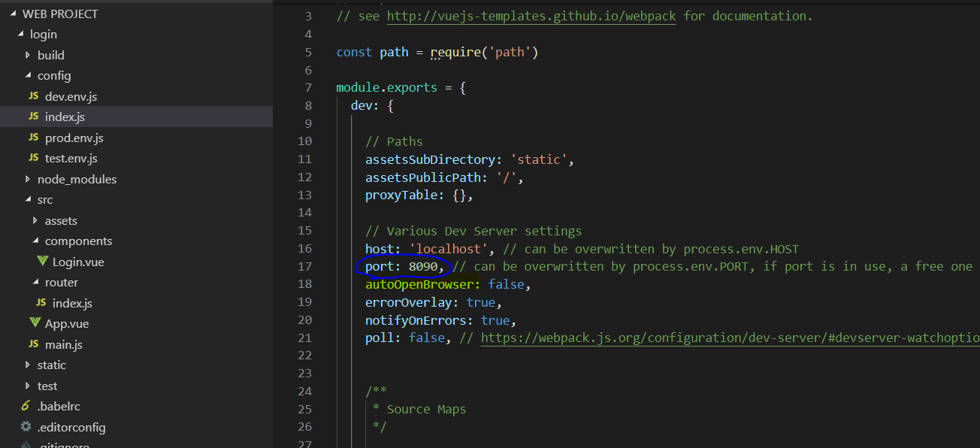Viewport: 980px width, 448px height.
Task: Click the JS icon beside main.js
Action: point(33,344)
